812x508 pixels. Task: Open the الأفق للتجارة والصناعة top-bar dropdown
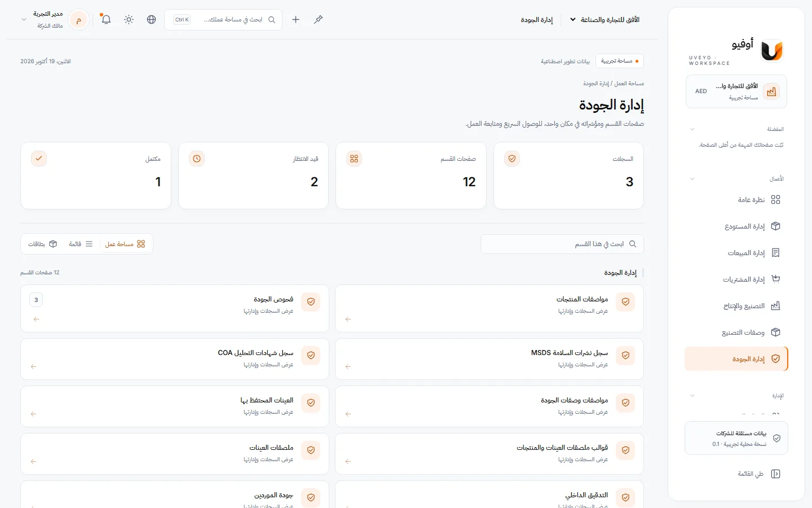[604, 20]
